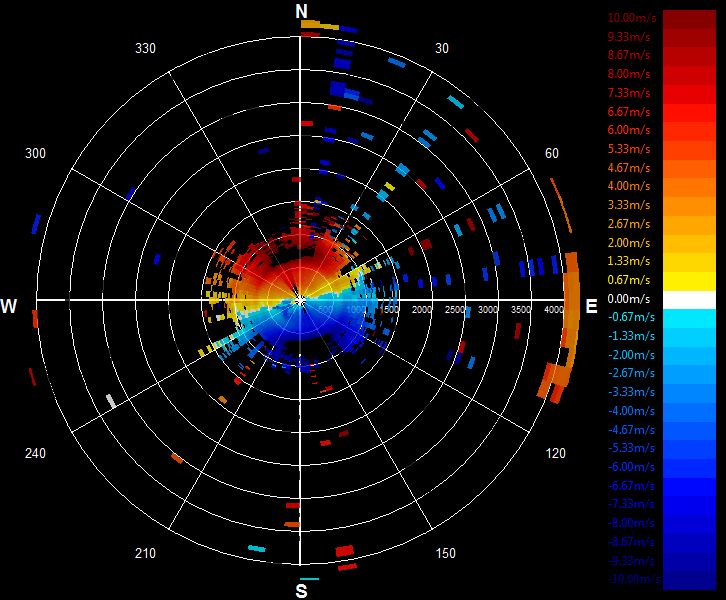This screenshot has width=726, height=600.
Task: Click the 210 degree azimuth label
Action: 145,553
